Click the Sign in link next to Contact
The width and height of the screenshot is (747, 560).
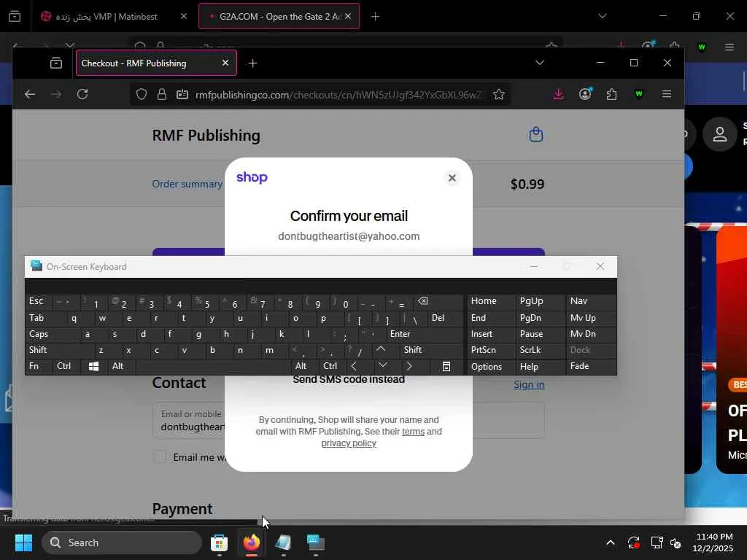click(x=529, y=385)
